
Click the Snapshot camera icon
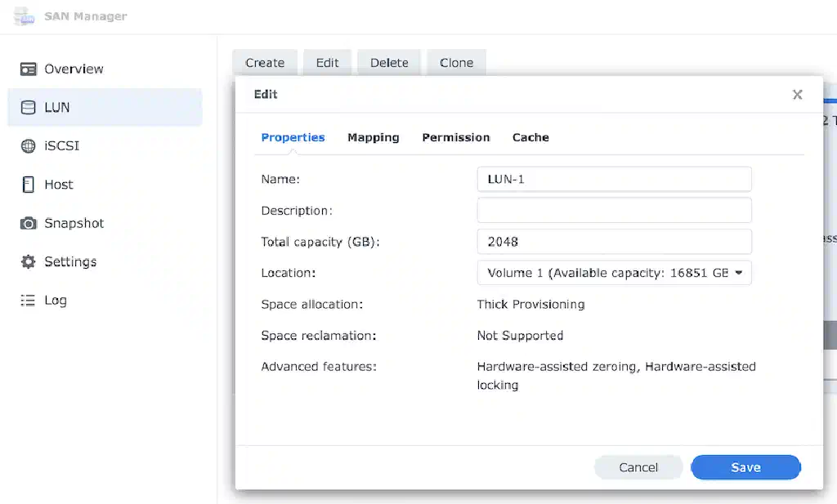29,223
